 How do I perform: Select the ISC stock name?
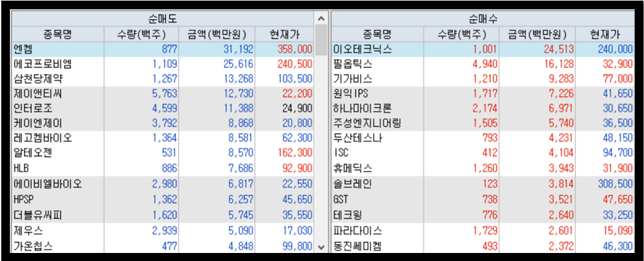(341, 154)
